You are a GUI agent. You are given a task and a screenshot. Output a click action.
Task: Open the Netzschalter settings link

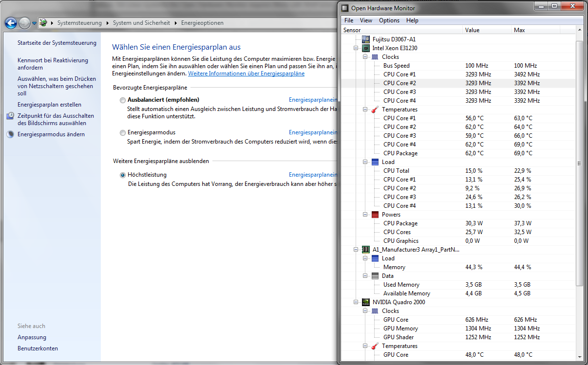[x=57, y=86]
